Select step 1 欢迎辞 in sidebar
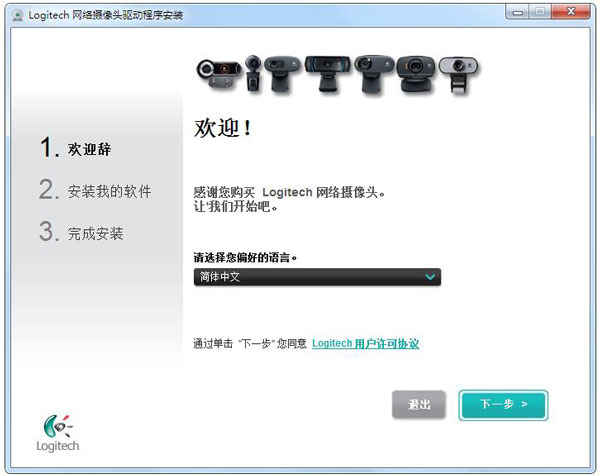The image size is (600, 476). [x=89, y=149]
